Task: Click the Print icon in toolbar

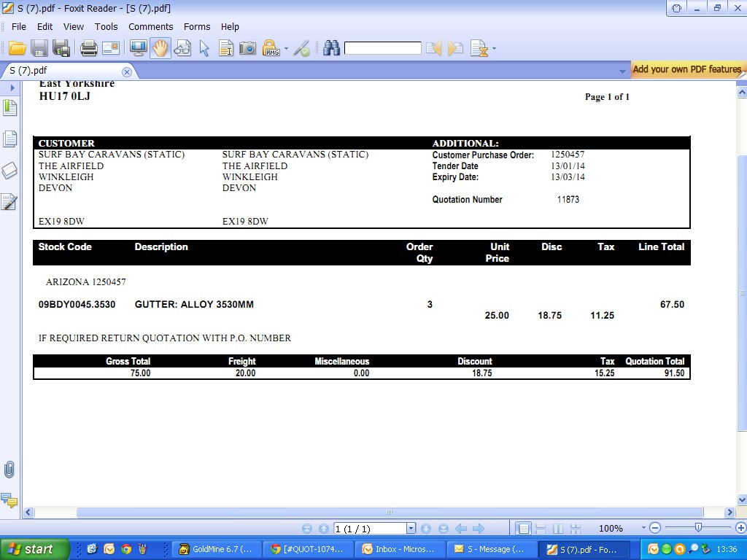Action: coord(89,49)
